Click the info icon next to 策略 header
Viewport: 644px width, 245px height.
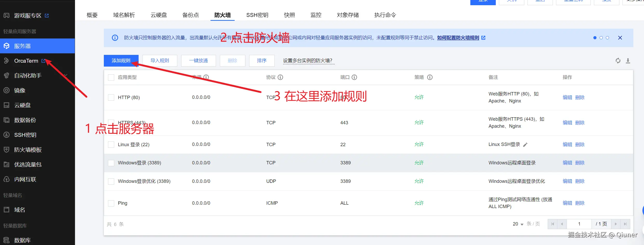coord(430,77)
